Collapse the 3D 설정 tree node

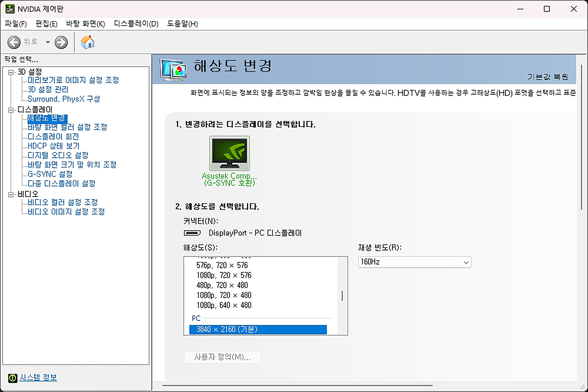(x=11, y=72)
